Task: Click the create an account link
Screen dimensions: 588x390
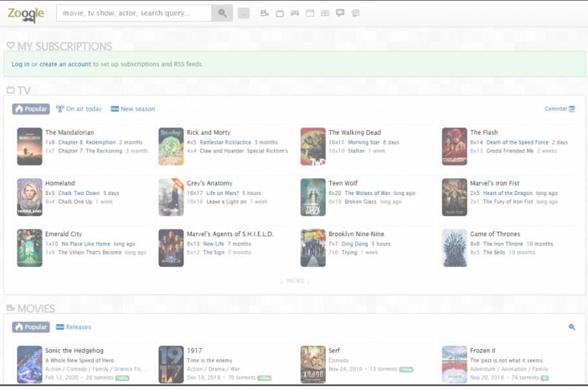Action: point(65,64)
